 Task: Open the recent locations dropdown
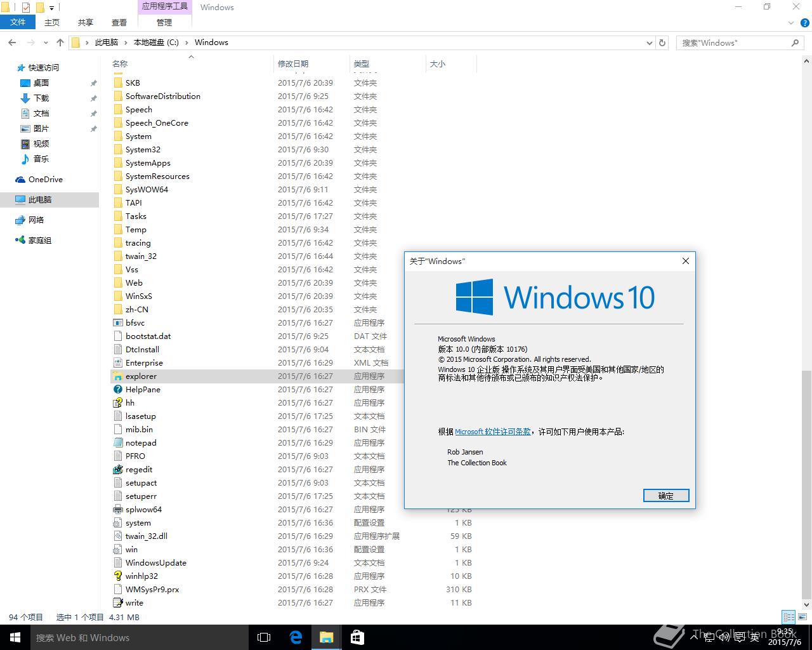[x=46, y=43]
